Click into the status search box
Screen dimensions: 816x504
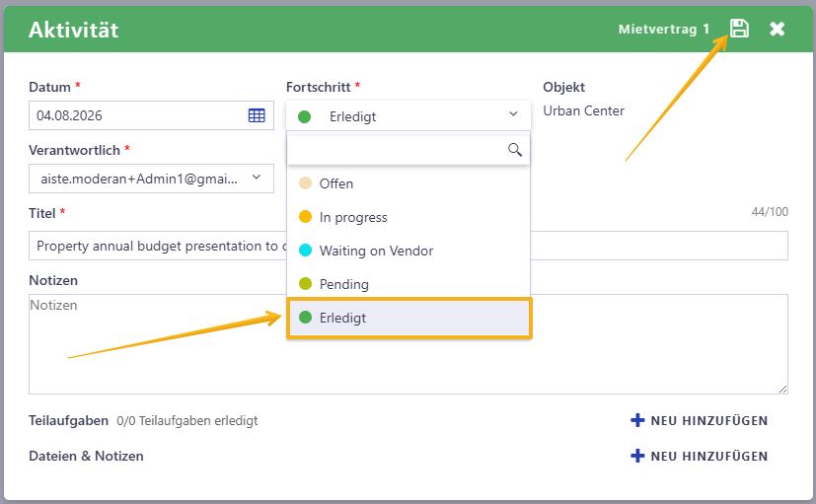tap(397, 150)
